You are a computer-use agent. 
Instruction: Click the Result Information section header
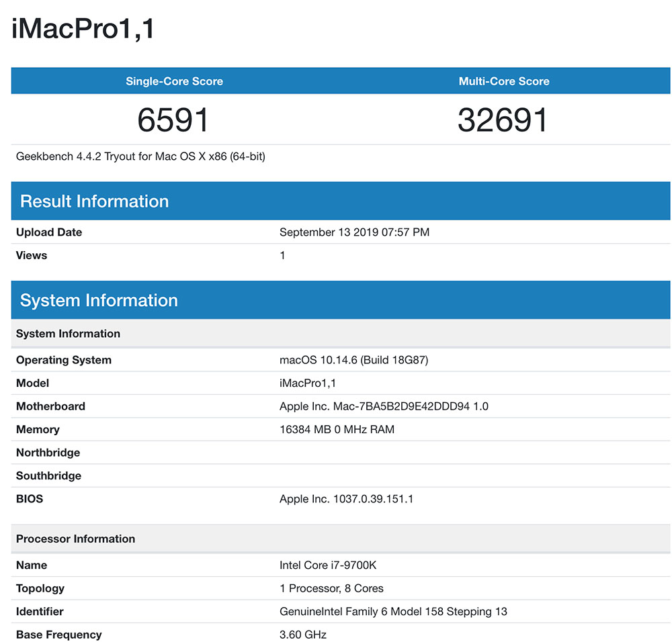point(95,201)
